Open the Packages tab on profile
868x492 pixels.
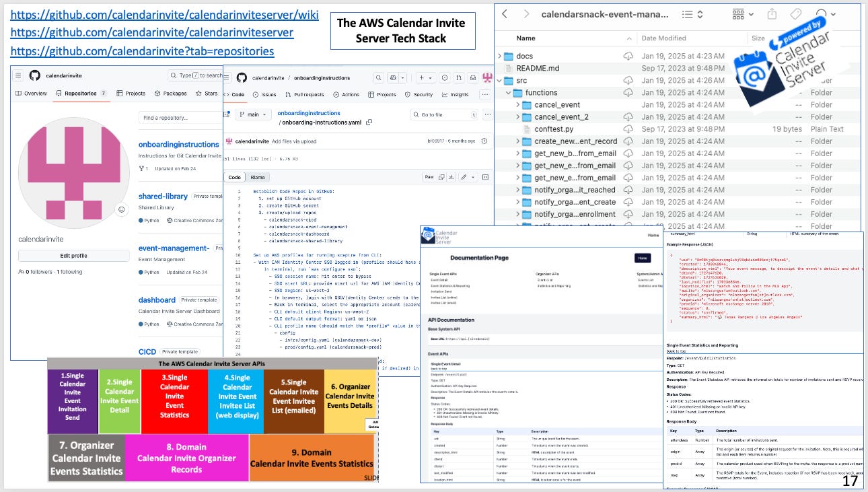(171, 94)
